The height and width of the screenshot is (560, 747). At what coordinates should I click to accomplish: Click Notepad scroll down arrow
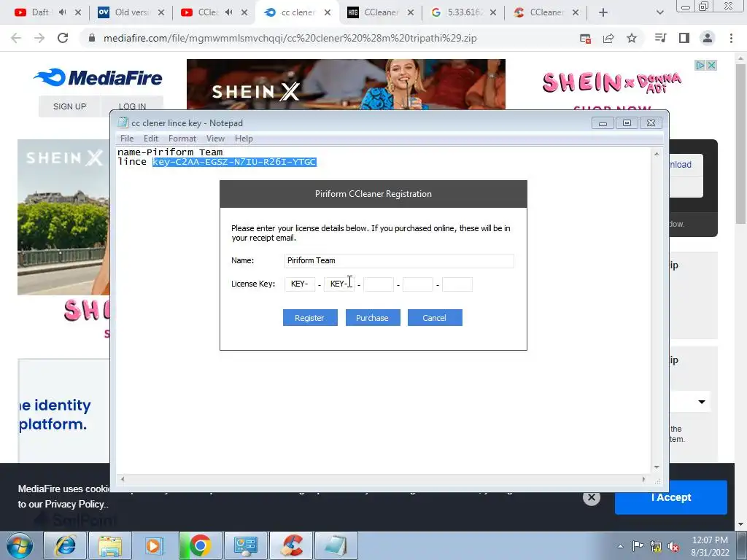click(x=657, y=467)
